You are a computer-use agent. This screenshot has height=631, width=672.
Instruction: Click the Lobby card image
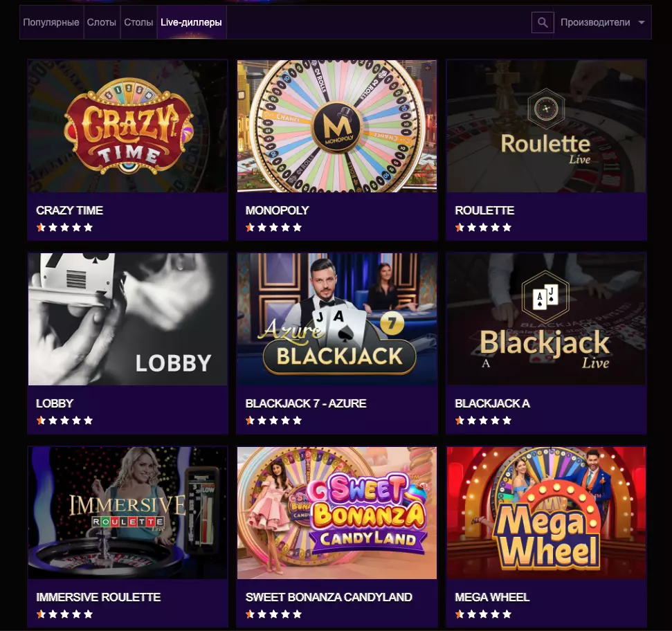coord(128,319)
